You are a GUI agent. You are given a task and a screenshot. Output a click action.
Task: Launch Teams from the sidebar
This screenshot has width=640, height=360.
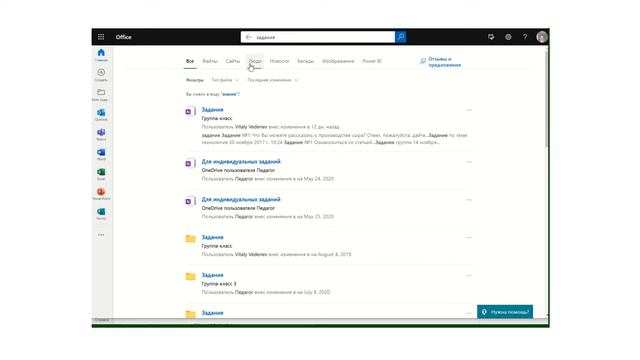click(101, 134)
